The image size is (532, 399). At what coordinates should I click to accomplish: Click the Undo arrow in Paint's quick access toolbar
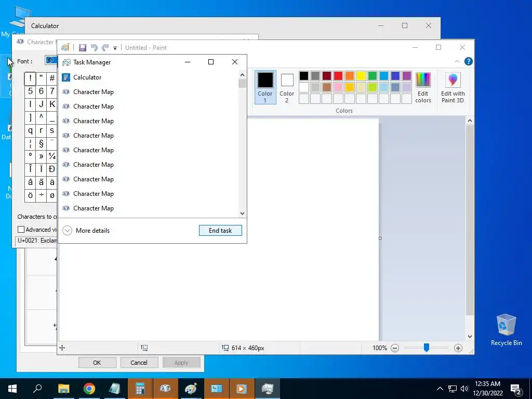pos(94,48)
